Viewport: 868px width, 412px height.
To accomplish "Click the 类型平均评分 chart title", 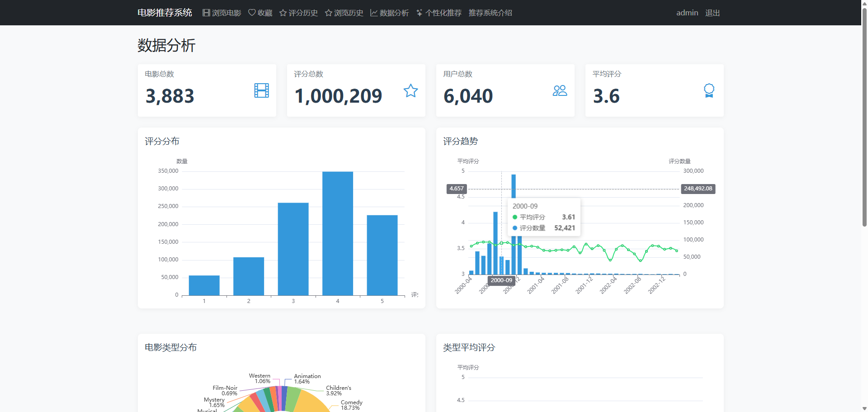I will pyautogui.click(x=469, y=347).
